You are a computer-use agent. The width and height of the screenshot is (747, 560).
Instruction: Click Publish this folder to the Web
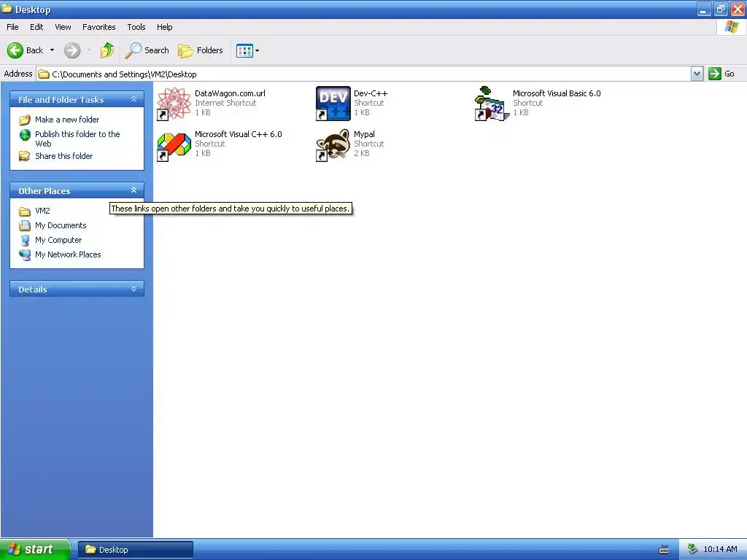[x=77, y=139]
